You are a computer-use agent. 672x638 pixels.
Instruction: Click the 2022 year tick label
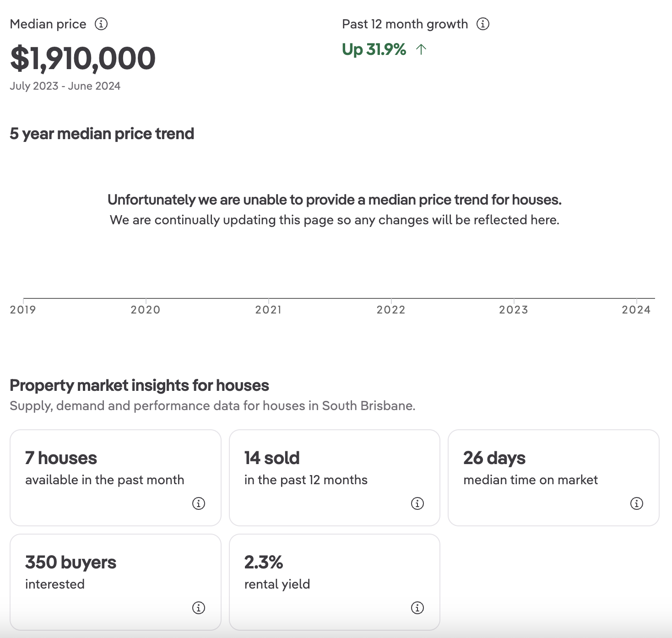coord(391,310)
